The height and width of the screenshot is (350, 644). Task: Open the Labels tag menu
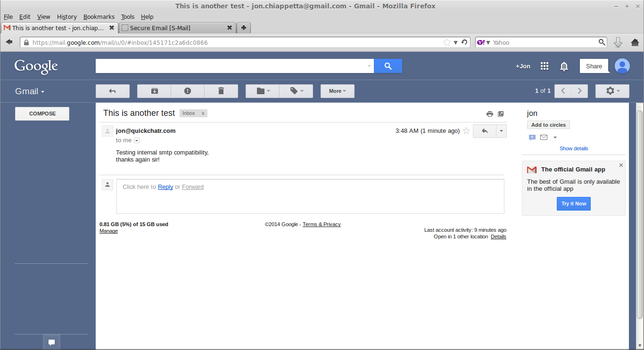pyautogui.click(x=296, y=91)
